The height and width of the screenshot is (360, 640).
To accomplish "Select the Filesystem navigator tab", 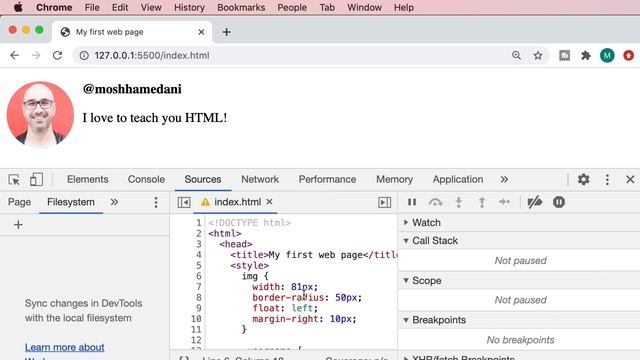I will 71,202.
